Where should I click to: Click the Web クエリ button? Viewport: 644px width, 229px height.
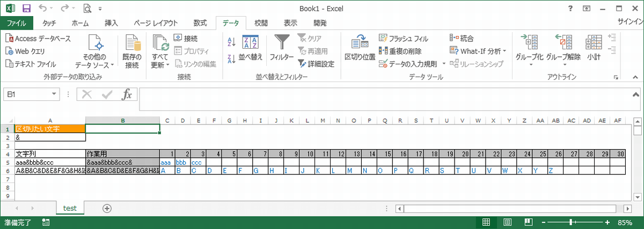(x=26, y=51)
